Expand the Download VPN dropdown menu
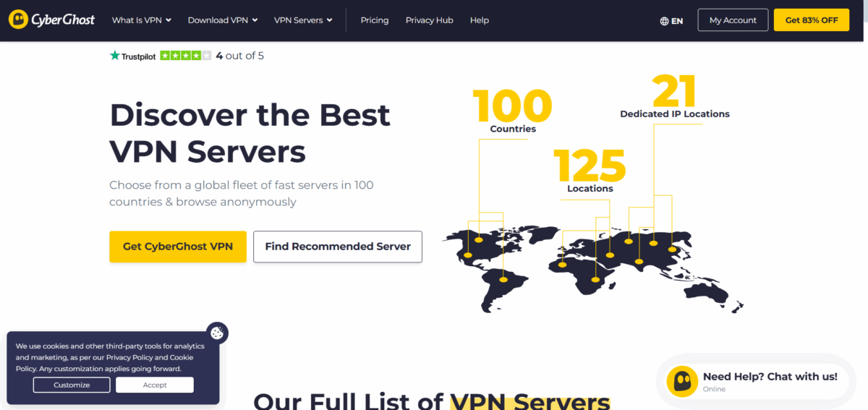Viewport: 868px width, 410px height. pyautogui.click(x=223, y=20)
